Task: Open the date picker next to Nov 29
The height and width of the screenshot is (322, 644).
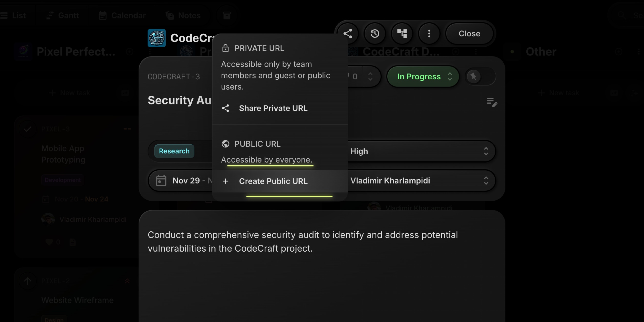Action: click(161, 180)
